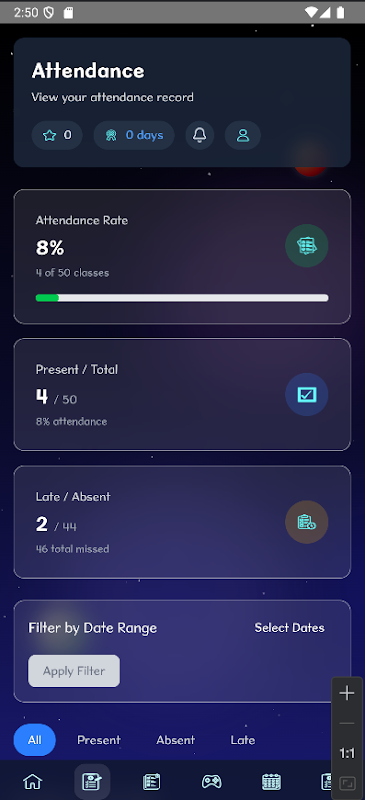This screenshot has height=800, width=365.
Task: Select the All filter chip
Action: point(35,740)
